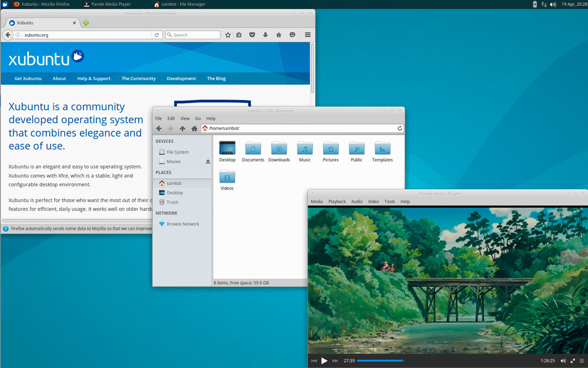Click the Xubuntu logo on the webpage
588x368 pixels.
click(46, 58)
